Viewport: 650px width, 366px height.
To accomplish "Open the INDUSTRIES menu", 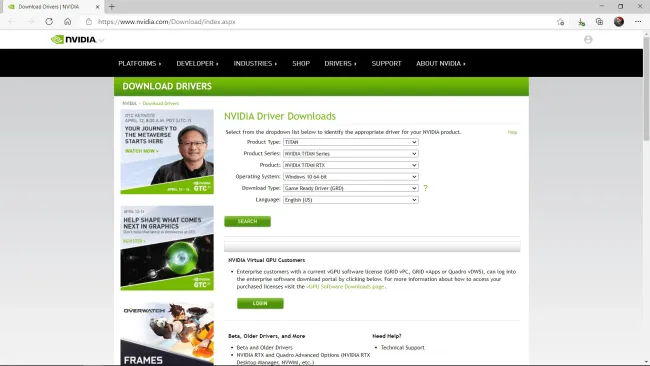I will (x=255, y=63).
